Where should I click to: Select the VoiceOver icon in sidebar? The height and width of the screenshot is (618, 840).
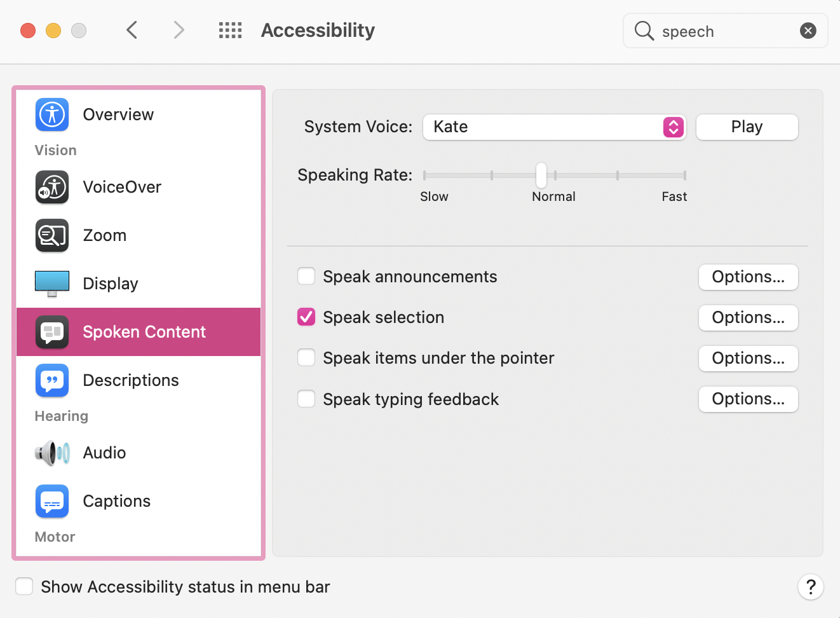tap(52, 187)
